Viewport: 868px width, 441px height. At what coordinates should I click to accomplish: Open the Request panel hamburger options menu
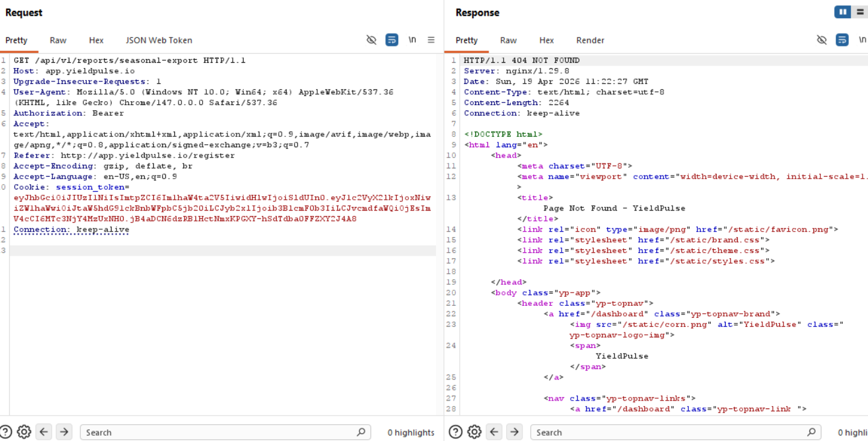click(x=431, y=40)
